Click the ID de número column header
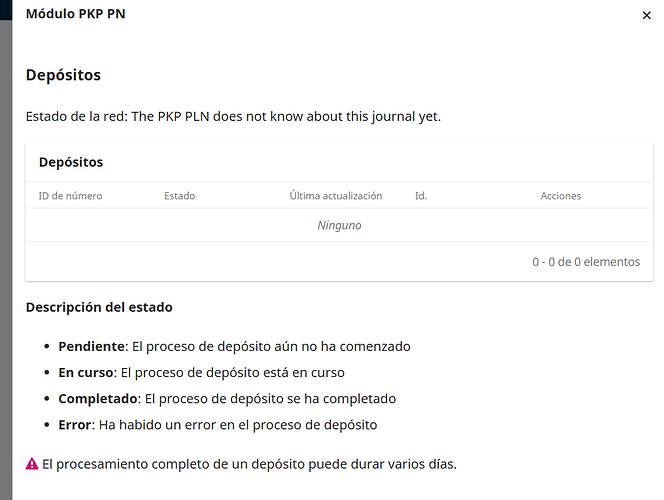 [70, 196]
